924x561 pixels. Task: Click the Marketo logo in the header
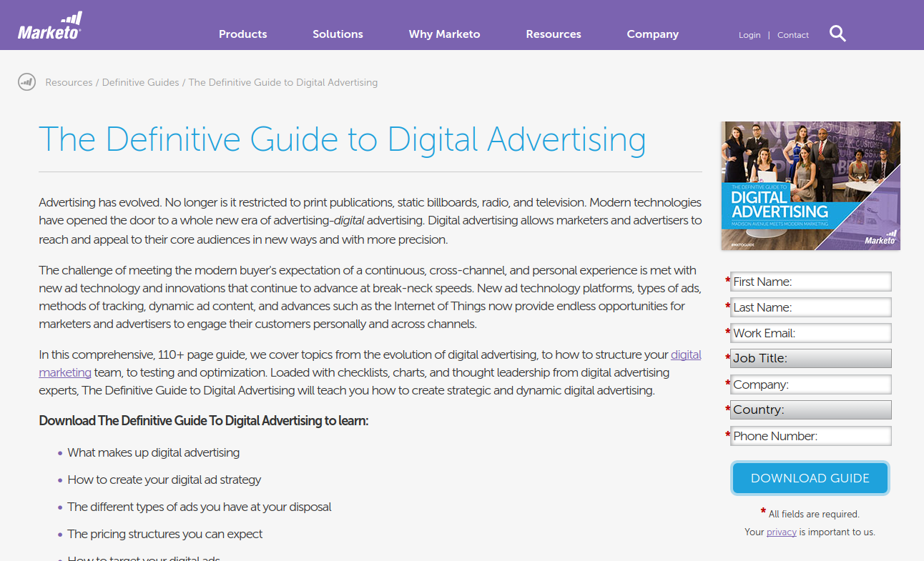(x=50, y=24)
